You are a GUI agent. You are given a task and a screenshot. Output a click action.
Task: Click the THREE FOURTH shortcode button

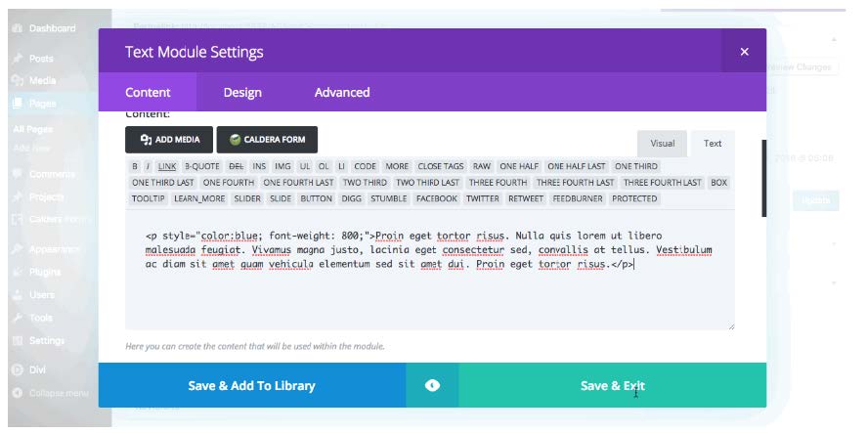point(498,182)
